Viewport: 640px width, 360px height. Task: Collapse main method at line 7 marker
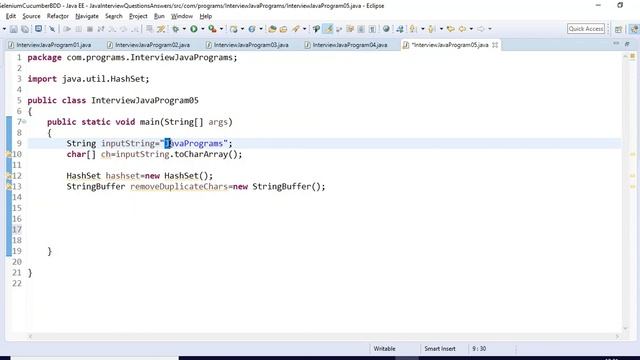pos(24,122)
